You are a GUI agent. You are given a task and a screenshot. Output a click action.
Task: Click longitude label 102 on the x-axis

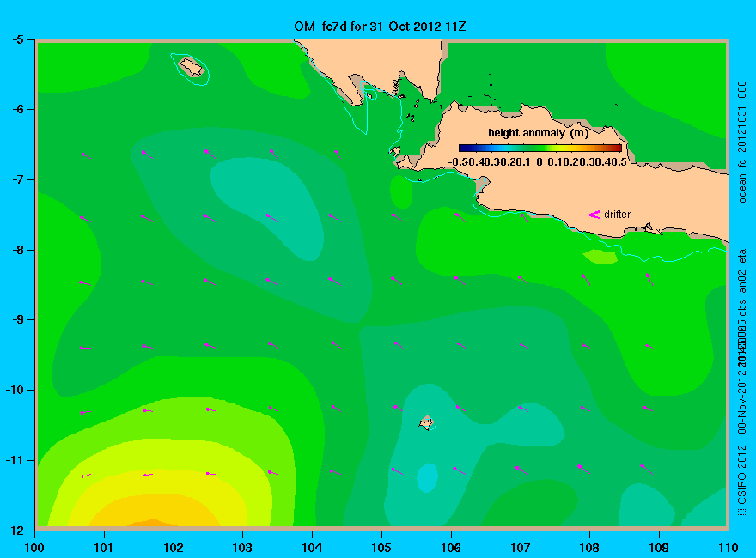click(173, 548)
